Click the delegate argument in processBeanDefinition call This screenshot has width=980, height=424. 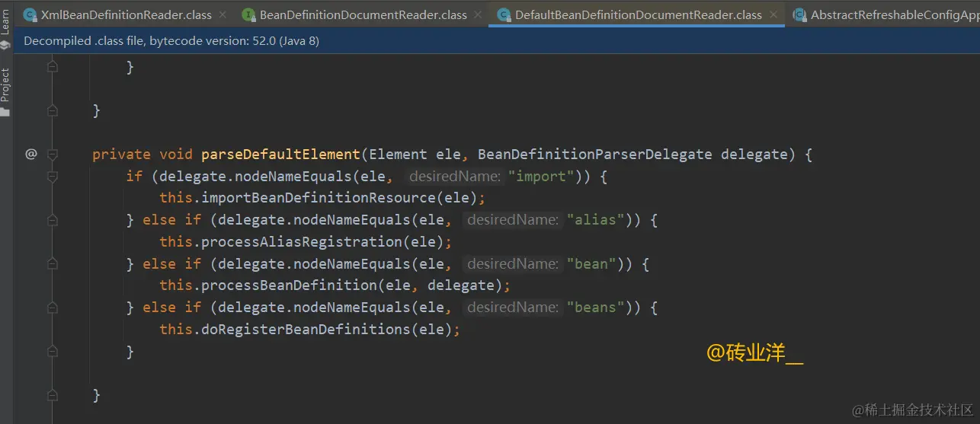[460, 285]
